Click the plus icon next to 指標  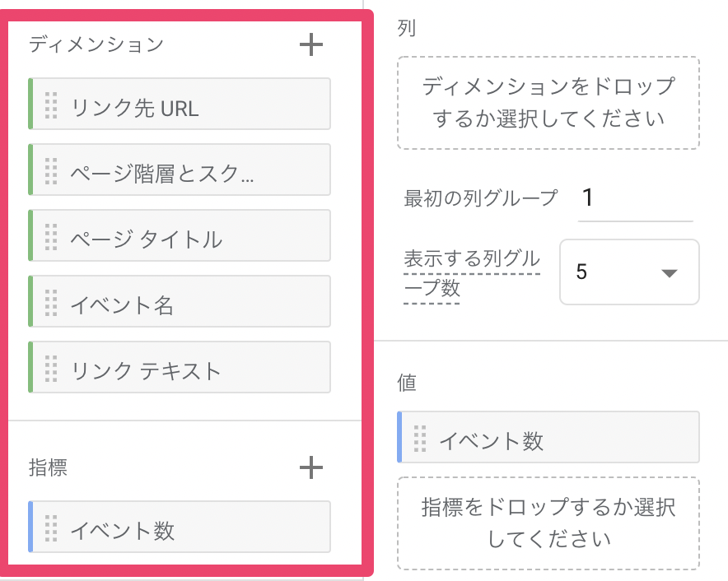[x=310, y=467]
